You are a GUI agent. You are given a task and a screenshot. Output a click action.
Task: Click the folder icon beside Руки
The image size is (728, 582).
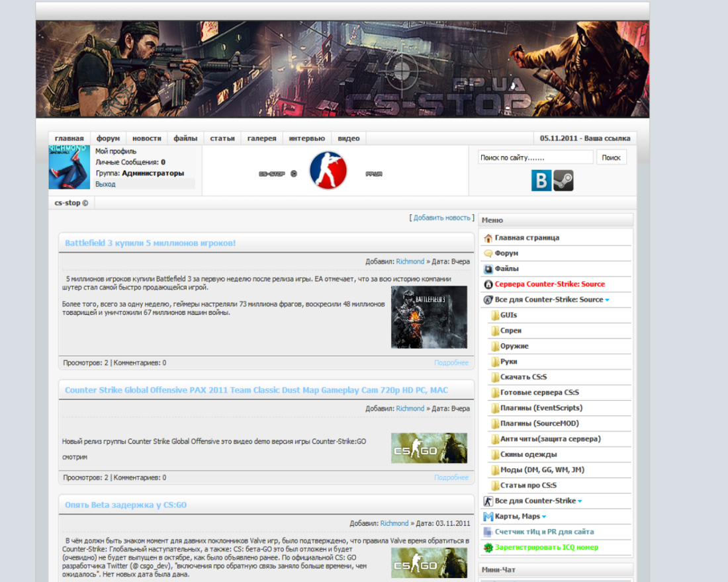click(x=495, y=362)
